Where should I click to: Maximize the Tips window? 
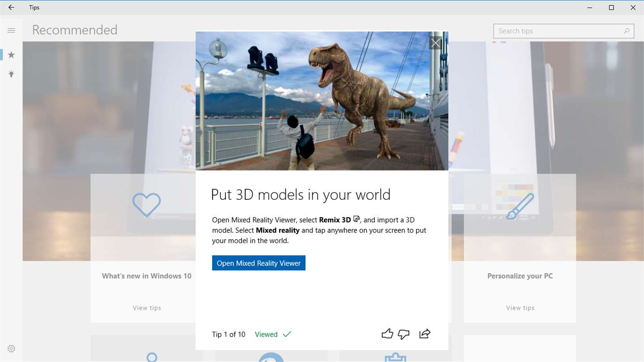[x=611, y=8]
